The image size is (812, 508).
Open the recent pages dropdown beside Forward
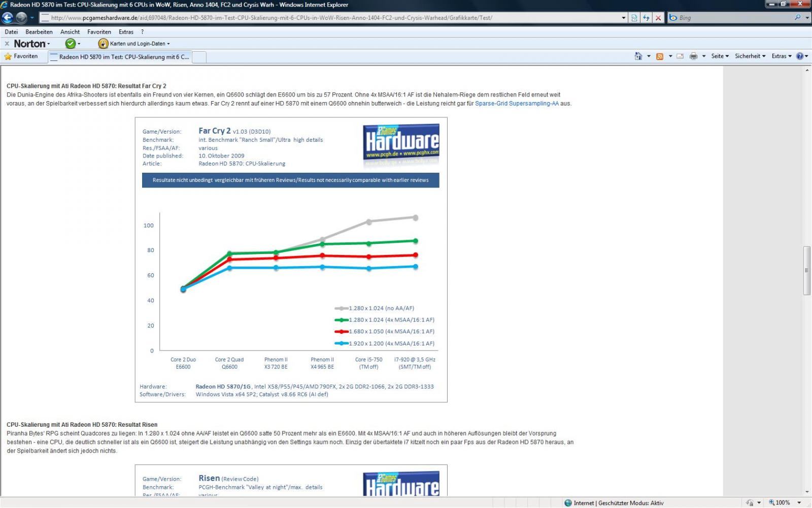(x=32, y=18)
